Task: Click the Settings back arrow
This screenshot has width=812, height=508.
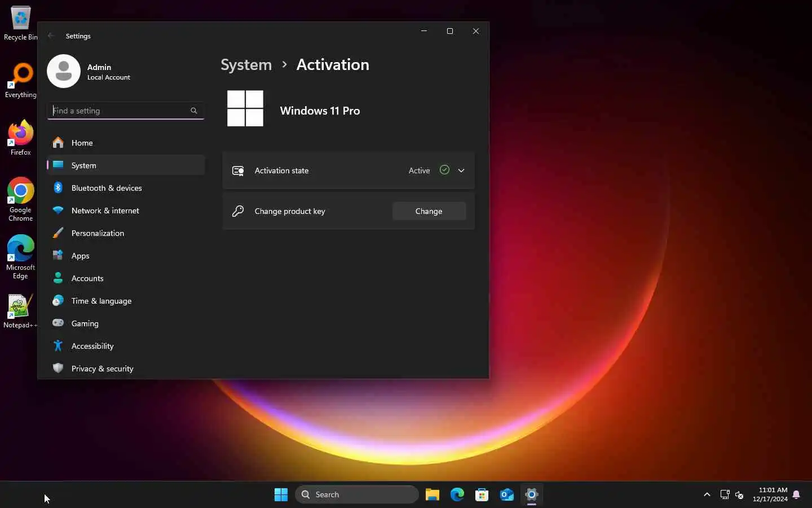Action: point(51,36)
